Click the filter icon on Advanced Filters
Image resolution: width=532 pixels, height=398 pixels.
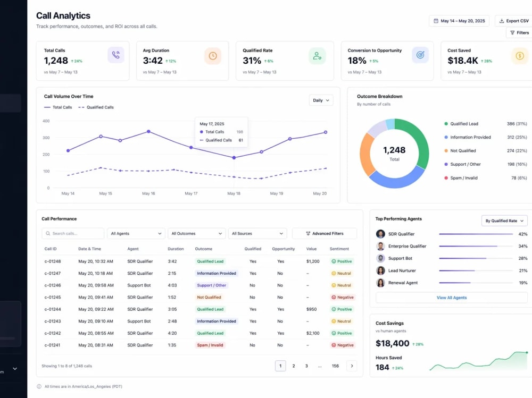coord(308,234)
